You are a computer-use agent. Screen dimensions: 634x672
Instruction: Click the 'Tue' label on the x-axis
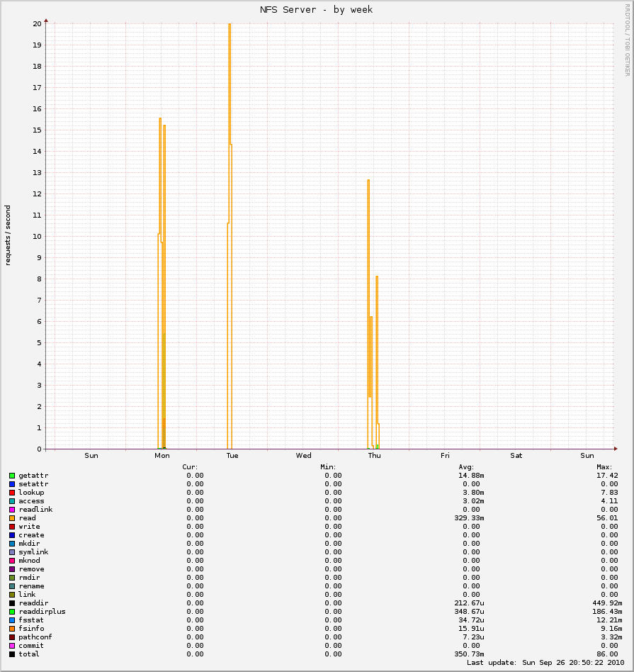pos(232,456)
